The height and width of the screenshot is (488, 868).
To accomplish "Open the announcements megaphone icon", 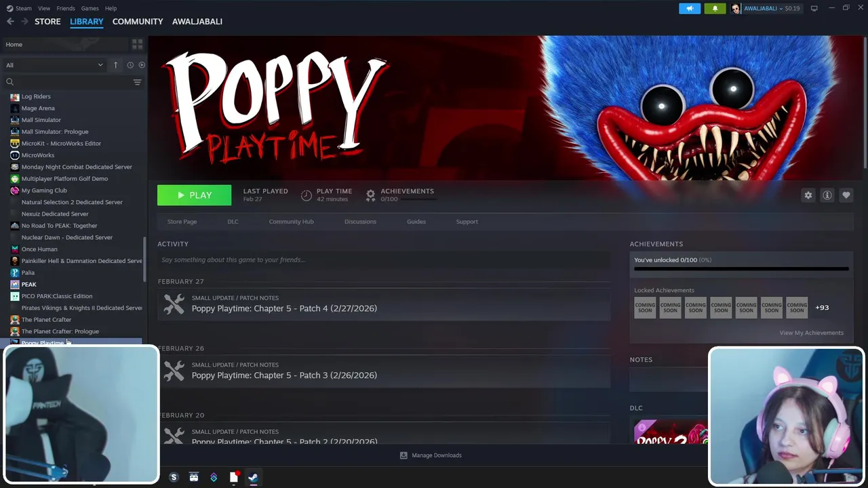I will 690,8.
